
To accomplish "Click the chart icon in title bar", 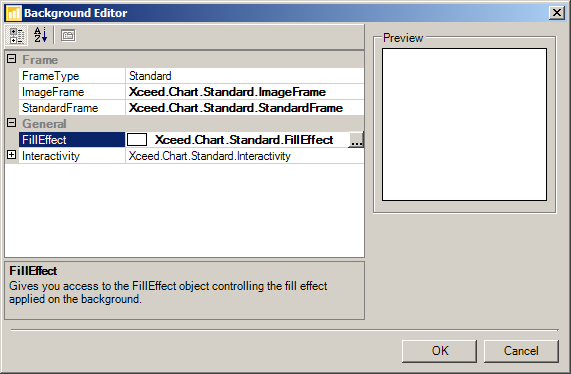I will tap(14, 13).
